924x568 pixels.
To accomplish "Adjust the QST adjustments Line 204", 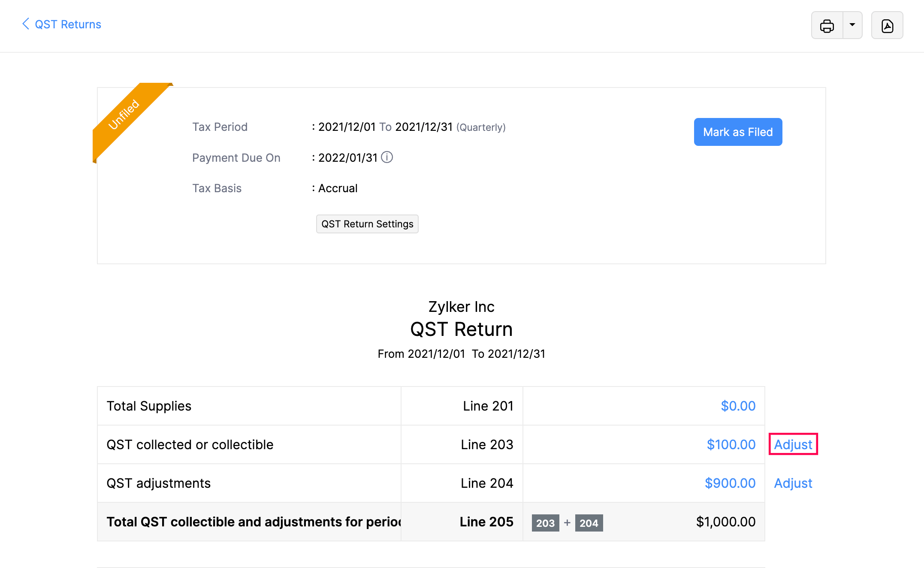I will tap(793, 483).
